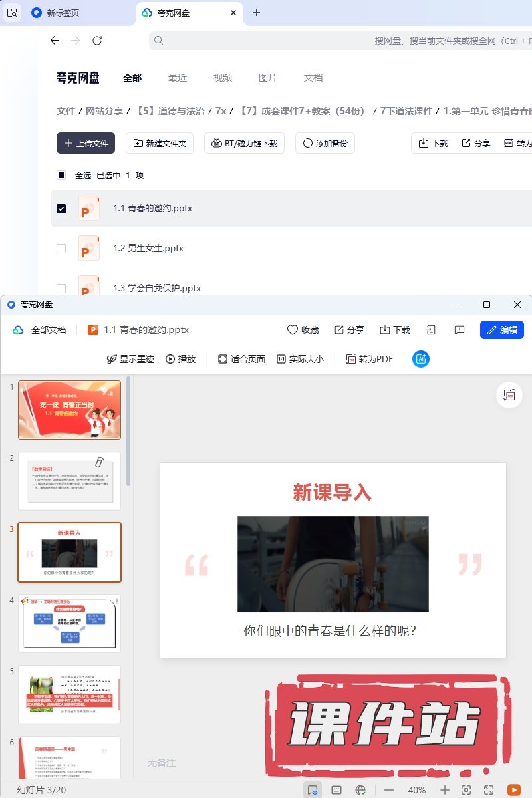The width and height of the screenshot is (532, 798).
Task: Click the AI assistant icon in the viewer toolbar
Action: click(x=421, y=359)
